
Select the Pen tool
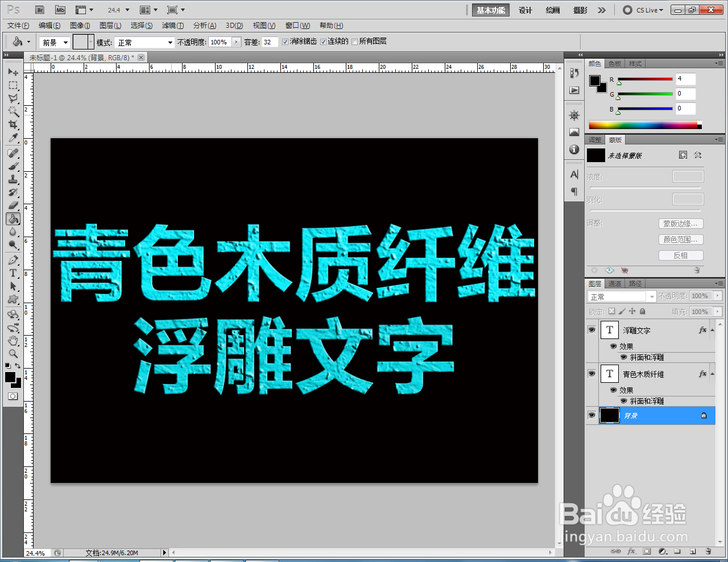[13, 259]
